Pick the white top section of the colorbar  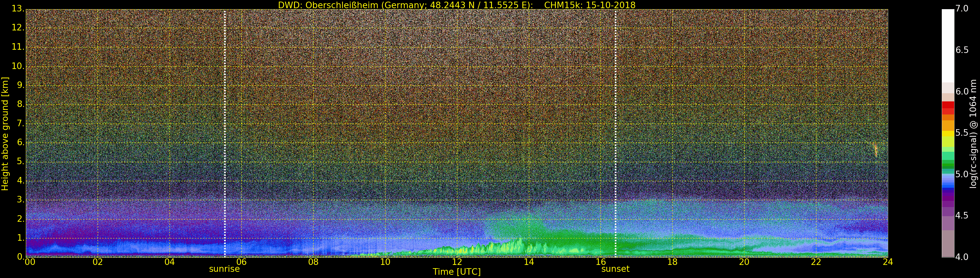coord(948,46)
